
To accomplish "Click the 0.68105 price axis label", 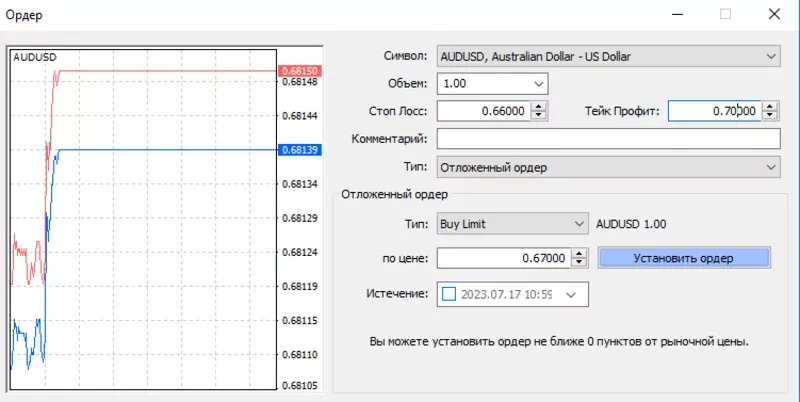I will coord(300,386).
